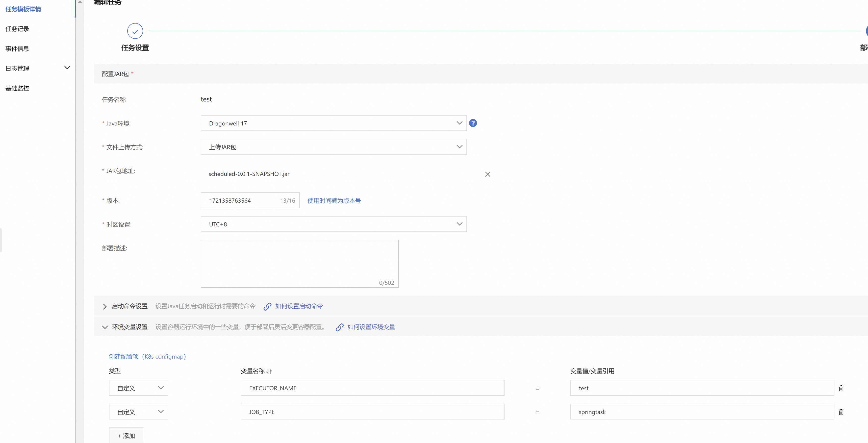Sort by 变量名称 using the sort icon

(x=269, y=371)
